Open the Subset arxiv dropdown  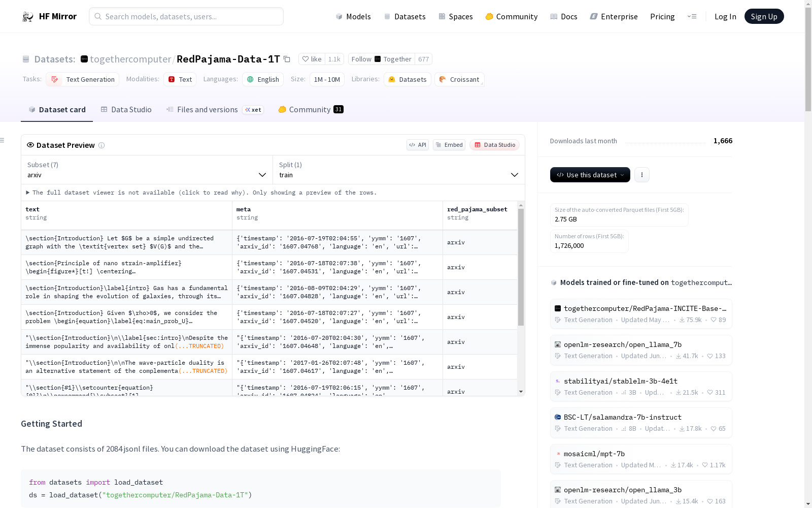(x=147, y=170)
